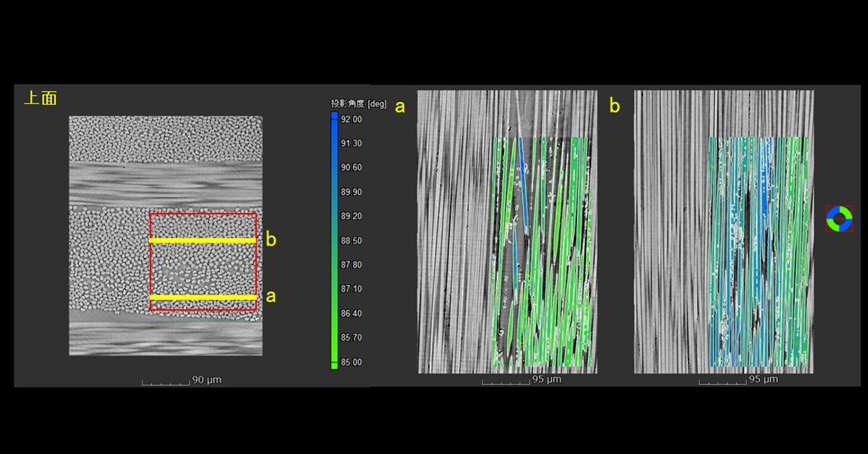Select the 89.90 legend value
Viewport: 868px width, 454px height.
tap(352, 192)
